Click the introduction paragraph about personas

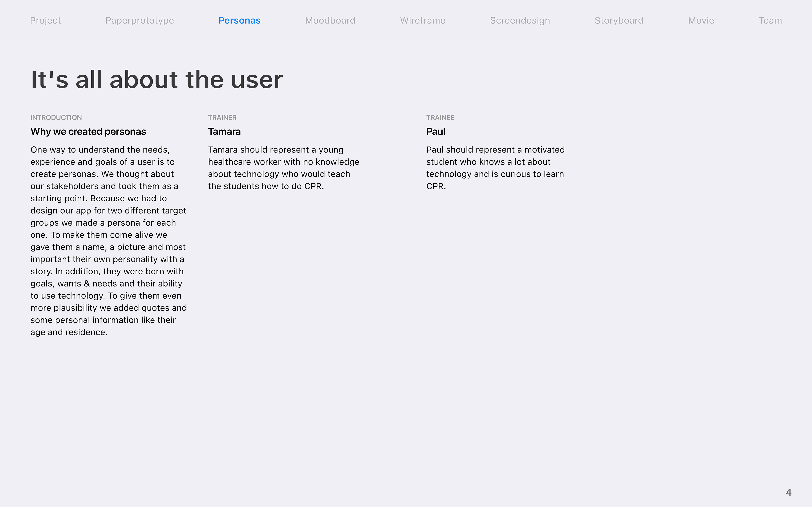tap(108, 241)
